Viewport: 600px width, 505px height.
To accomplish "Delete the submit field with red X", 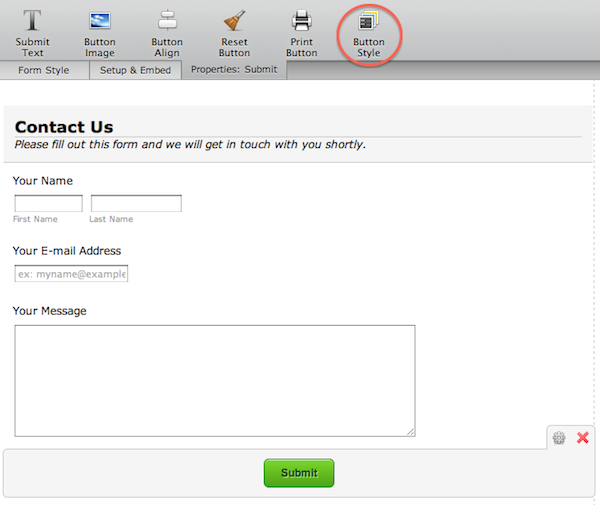I will 583,438.
